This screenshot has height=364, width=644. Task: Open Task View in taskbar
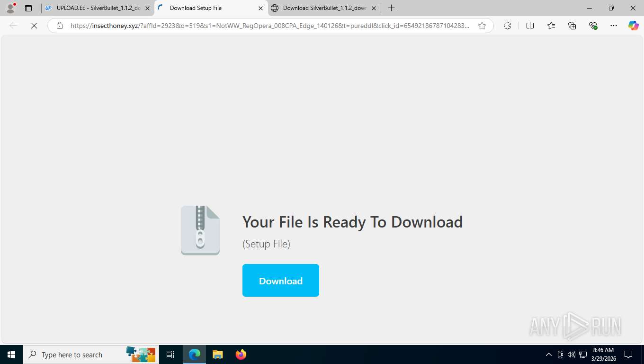[x=170, y=355]
